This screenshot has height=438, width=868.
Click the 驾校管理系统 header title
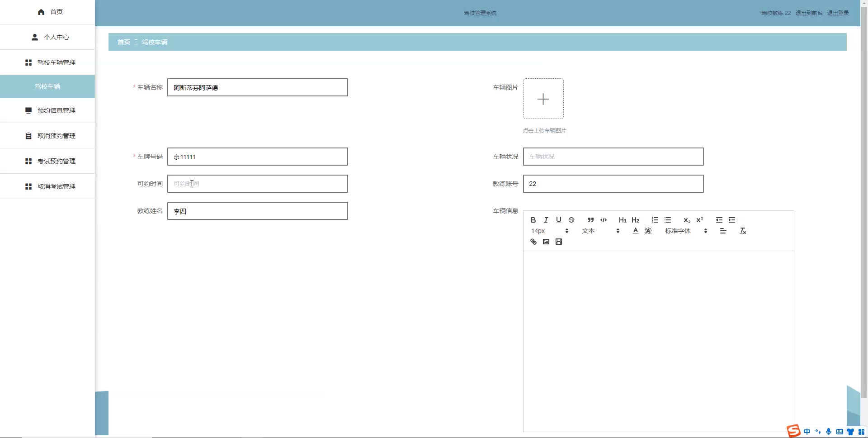tap(480, 13)
